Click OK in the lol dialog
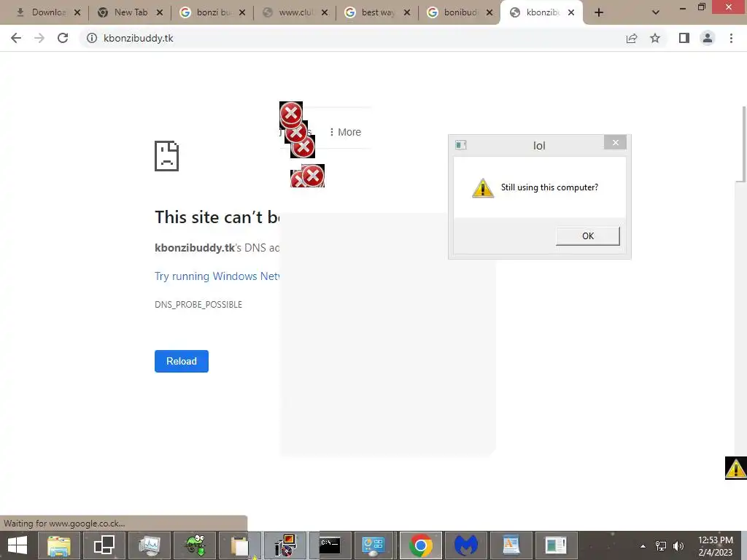747x560 pixels. [588, 236]
